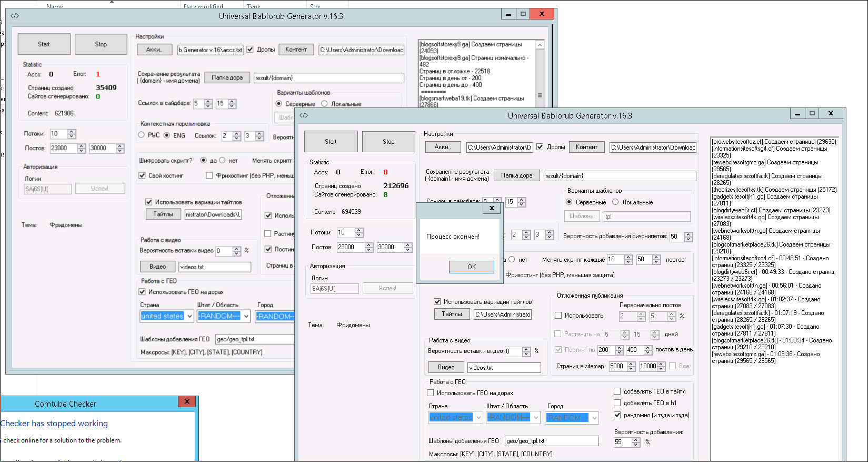Select 'ENG' radio in back window

pos(167,135)
